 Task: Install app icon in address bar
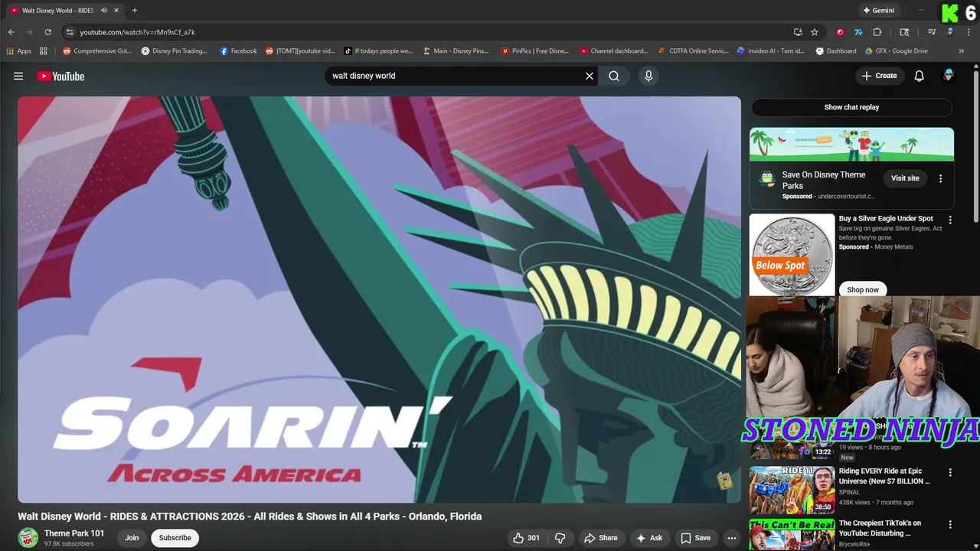coord(798,32)
